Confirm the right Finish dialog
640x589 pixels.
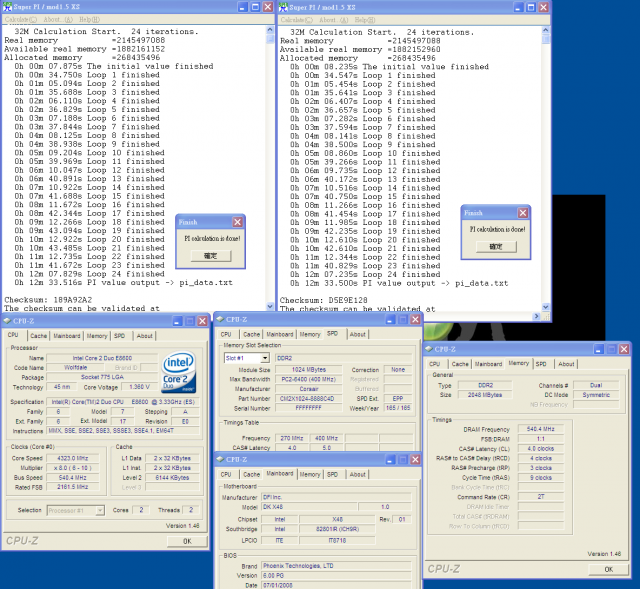[496, 246]
